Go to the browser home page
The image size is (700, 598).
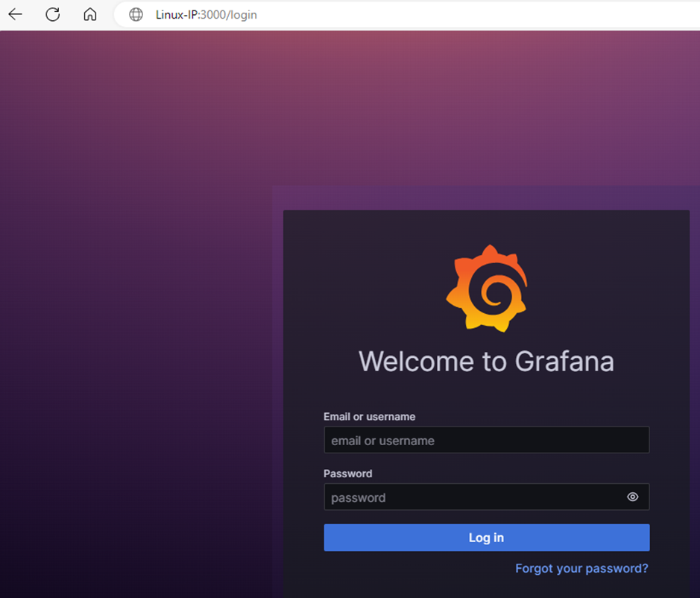click(90, 14)
